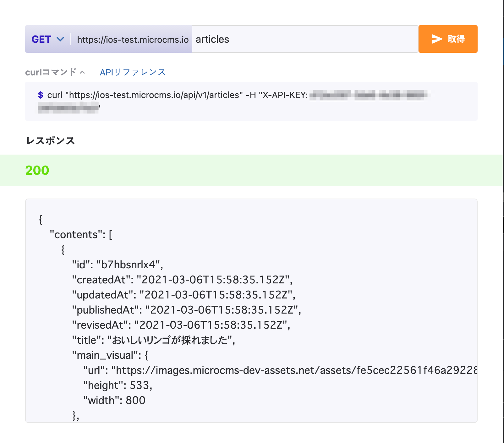
Task: Click the width value 800
Action: [x=135, y=401]
